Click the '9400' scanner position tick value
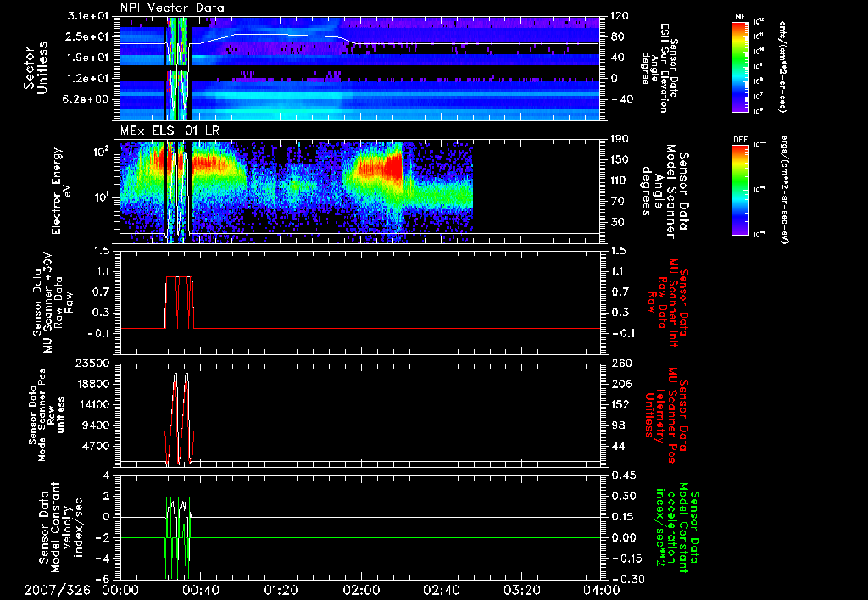Viewport: 868px width, 600px height. [95, 425]
